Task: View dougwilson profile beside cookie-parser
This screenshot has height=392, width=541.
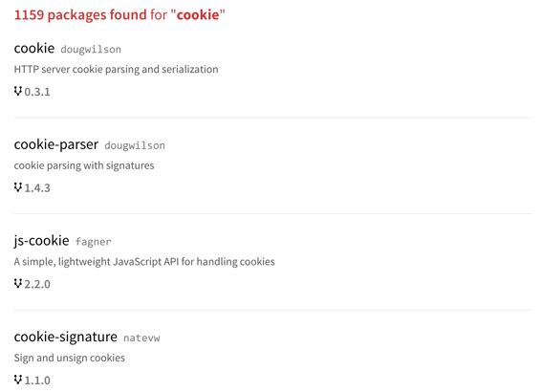Action: click(135, 145)
